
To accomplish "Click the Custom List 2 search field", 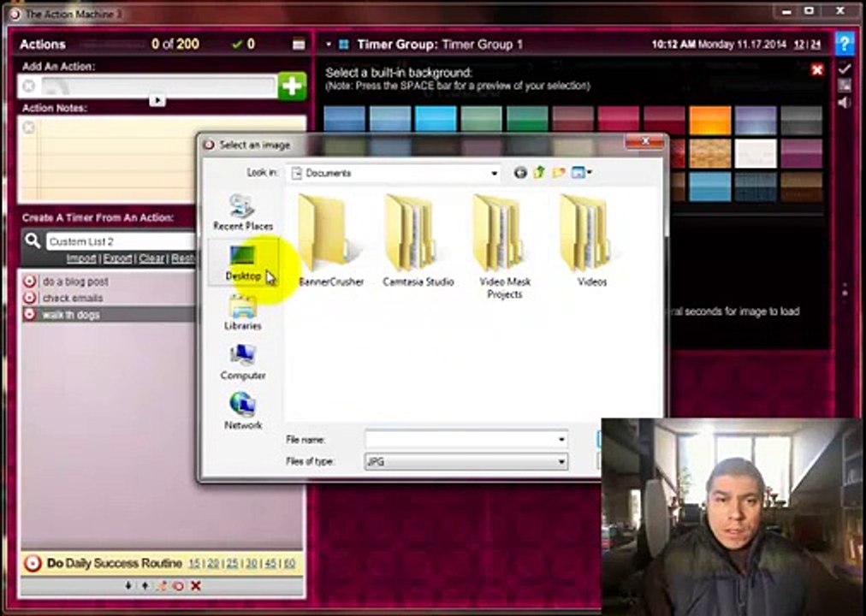I will coord(121,241).
